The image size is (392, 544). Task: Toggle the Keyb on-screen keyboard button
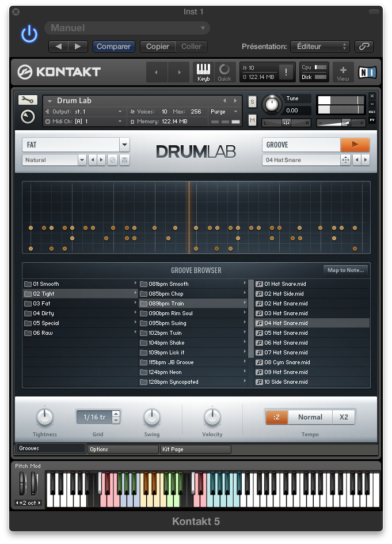[203, 72]
